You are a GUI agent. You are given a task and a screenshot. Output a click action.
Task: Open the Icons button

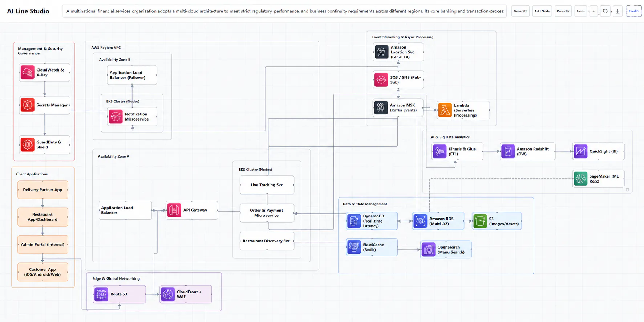(x=581, y=11)
